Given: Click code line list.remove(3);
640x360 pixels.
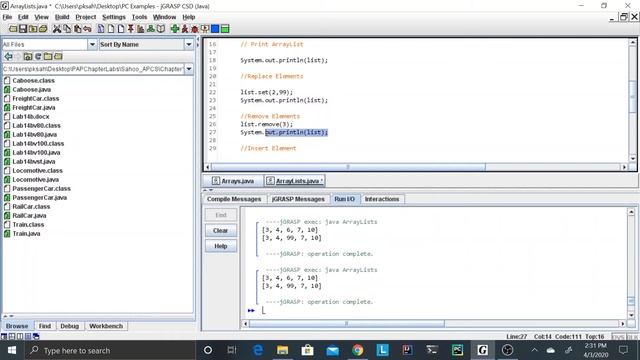Looking at the screenshot, I should (267, 124).
